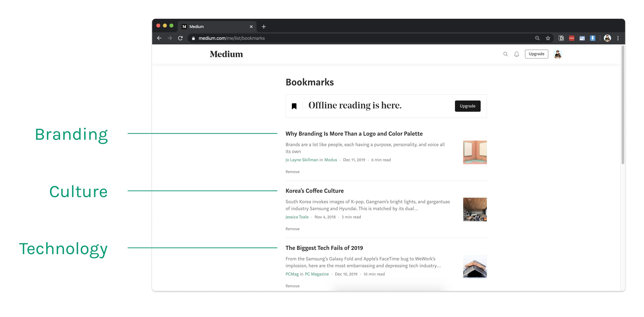Open The Biggest Tech Fails of 2019
The width and height of the screenshot is (644, 317).
click(x=324, y=248)
